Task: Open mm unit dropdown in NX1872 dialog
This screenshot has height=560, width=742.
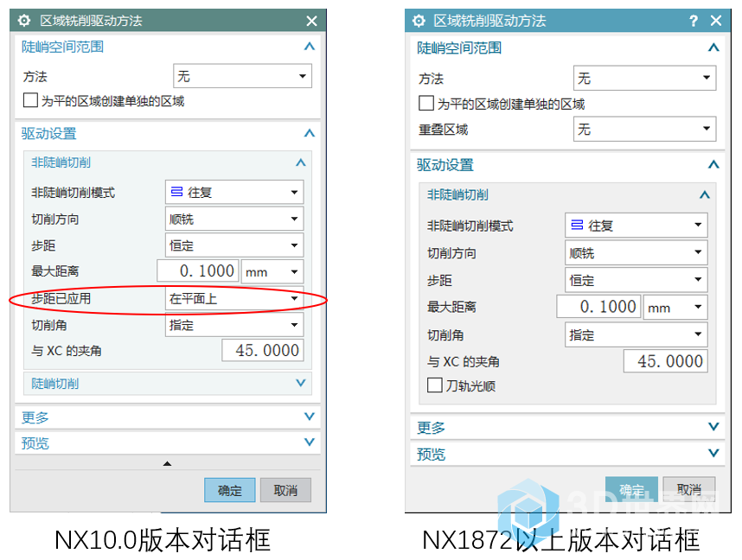Action: click(675, 307)
